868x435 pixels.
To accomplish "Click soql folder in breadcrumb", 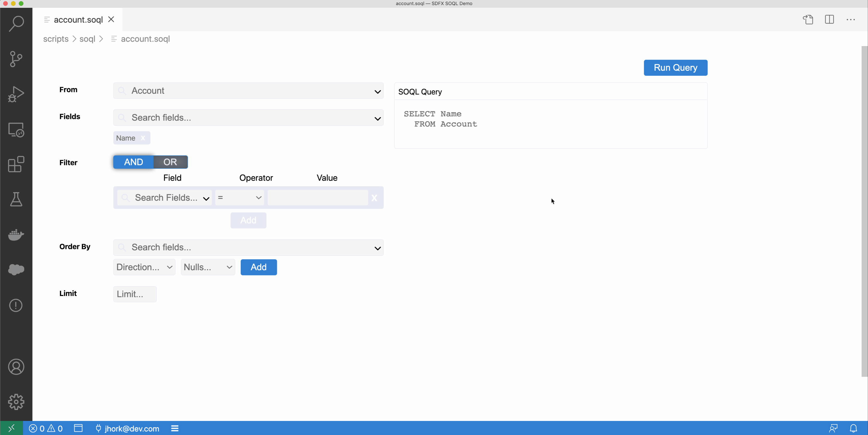I will (x=87, y=39).
